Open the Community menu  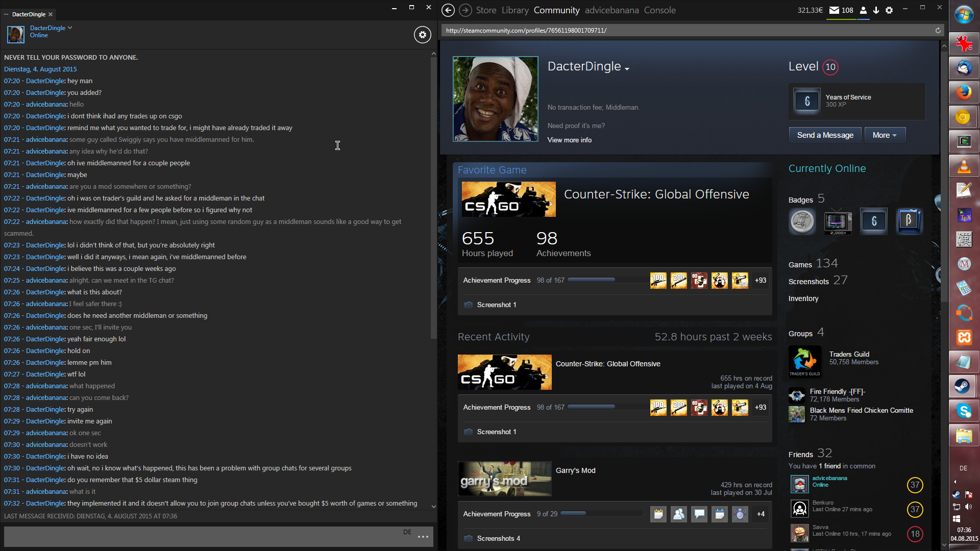click(556, 10)
